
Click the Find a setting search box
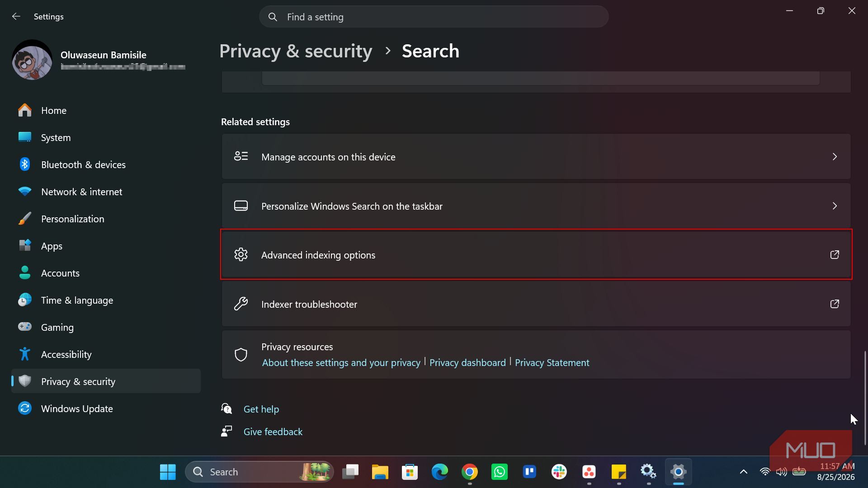434,17
